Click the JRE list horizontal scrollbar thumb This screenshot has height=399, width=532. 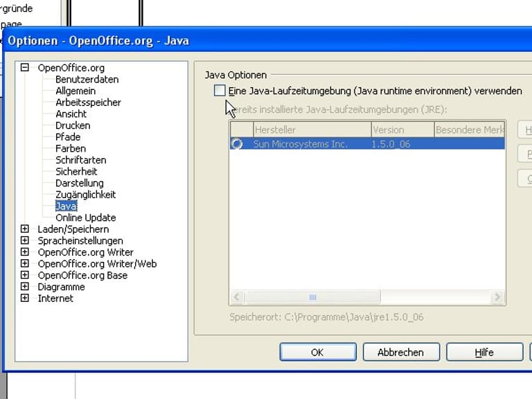312,297
